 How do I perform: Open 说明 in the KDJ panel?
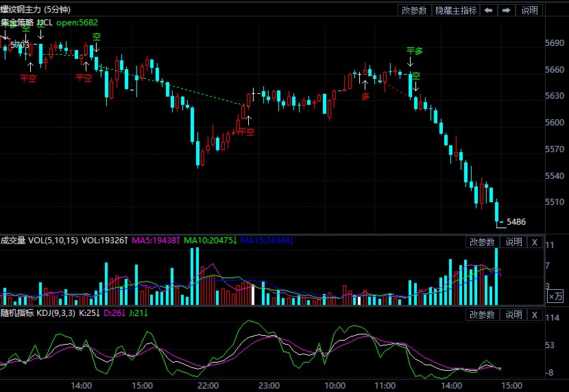(513, 315)
